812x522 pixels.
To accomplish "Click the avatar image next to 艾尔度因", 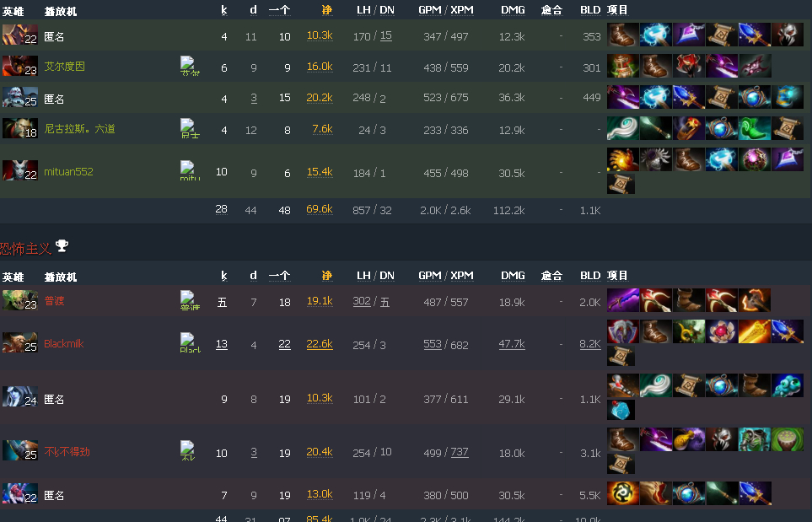I will coord(190,66).
